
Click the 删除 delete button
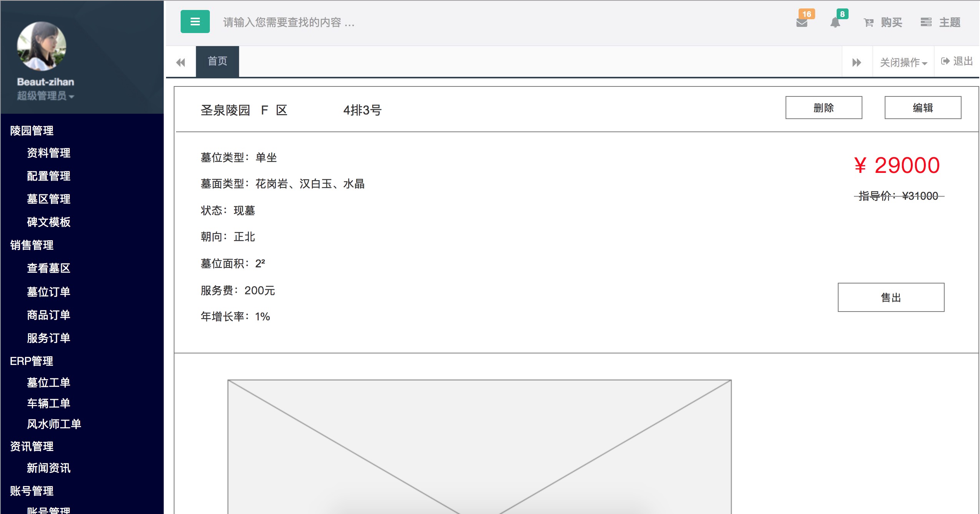(823, 108)
